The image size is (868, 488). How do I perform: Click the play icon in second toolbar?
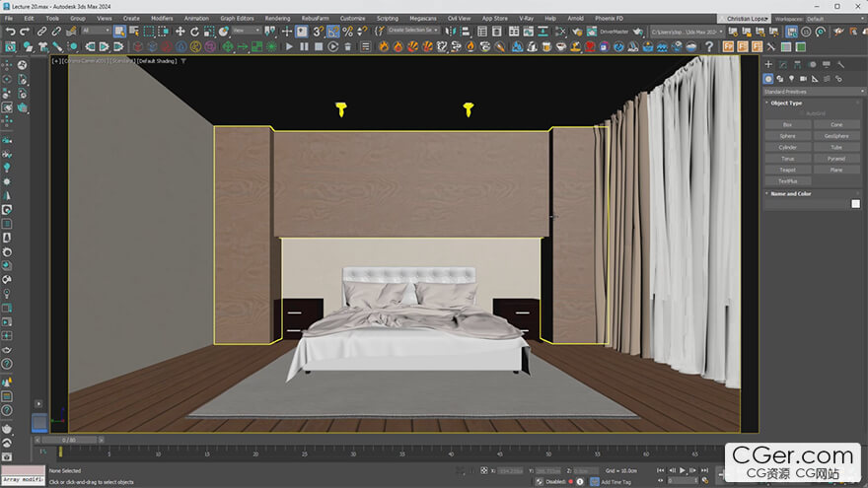(289, 47)
